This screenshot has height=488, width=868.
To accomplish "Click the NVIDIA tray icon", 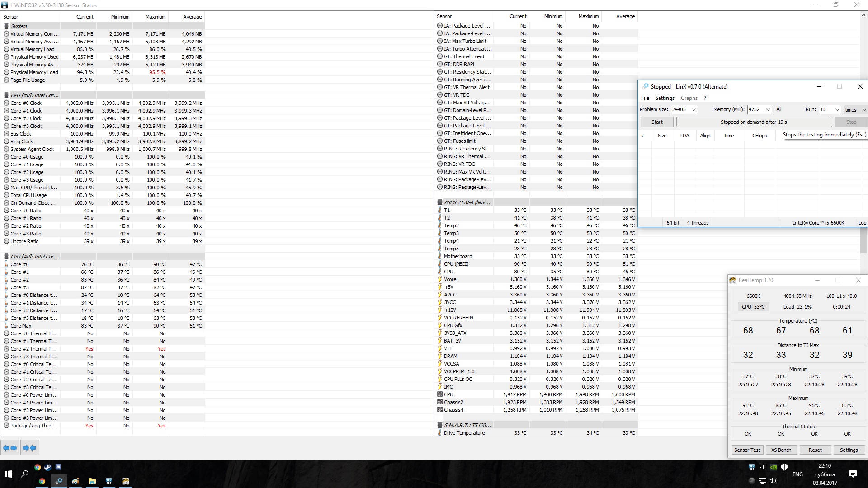I will (x=774, y=467).
